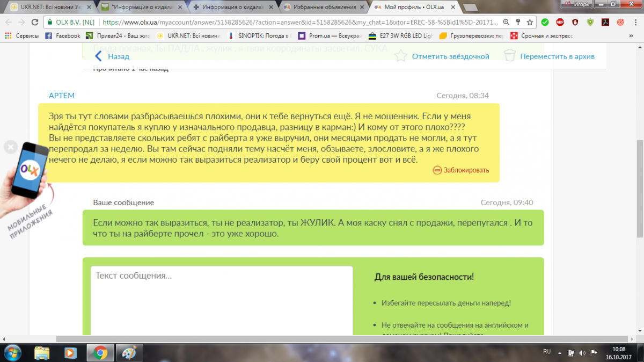Click the Сегодня, 09:40 timestamp
Screen dimensions: 644x362
point(507,202)
